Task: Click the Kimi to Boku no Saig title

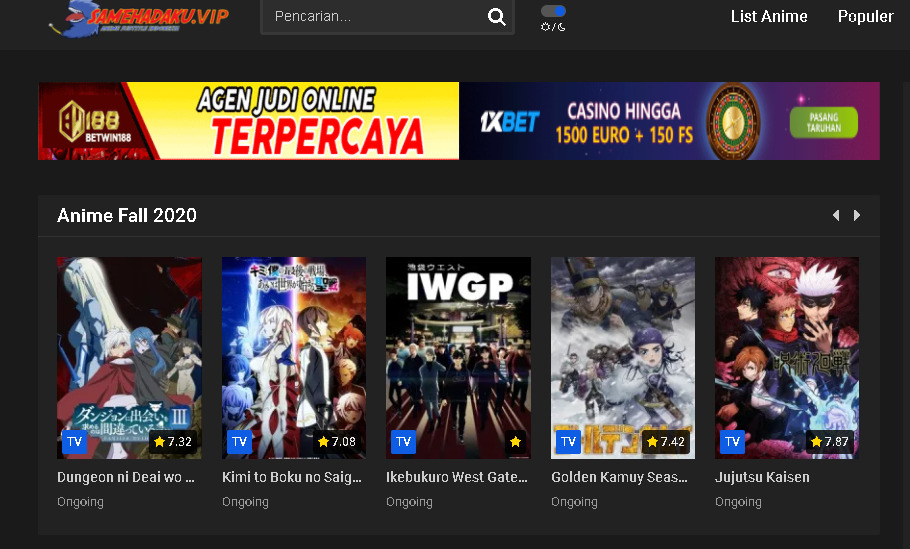Action: pyautogui.click(x=292, y=477)
